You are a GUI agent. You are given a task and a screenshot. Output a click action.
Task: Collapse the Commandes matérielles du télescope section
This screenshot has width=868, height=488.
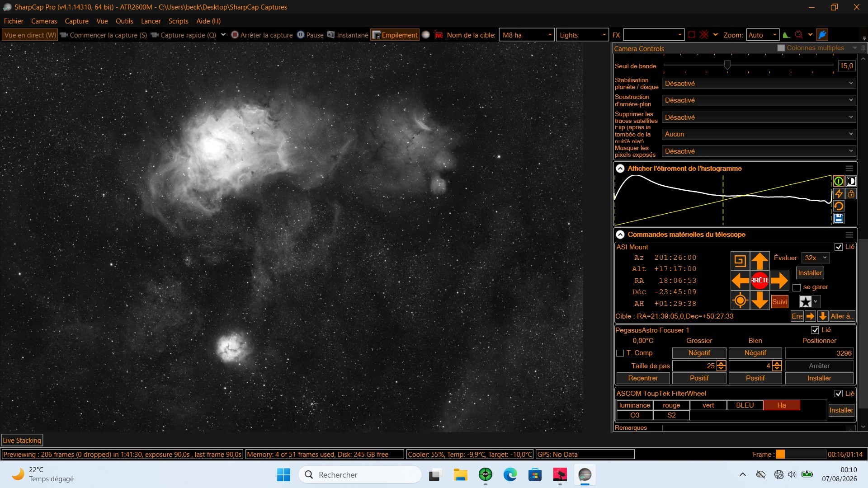[620, 235]
